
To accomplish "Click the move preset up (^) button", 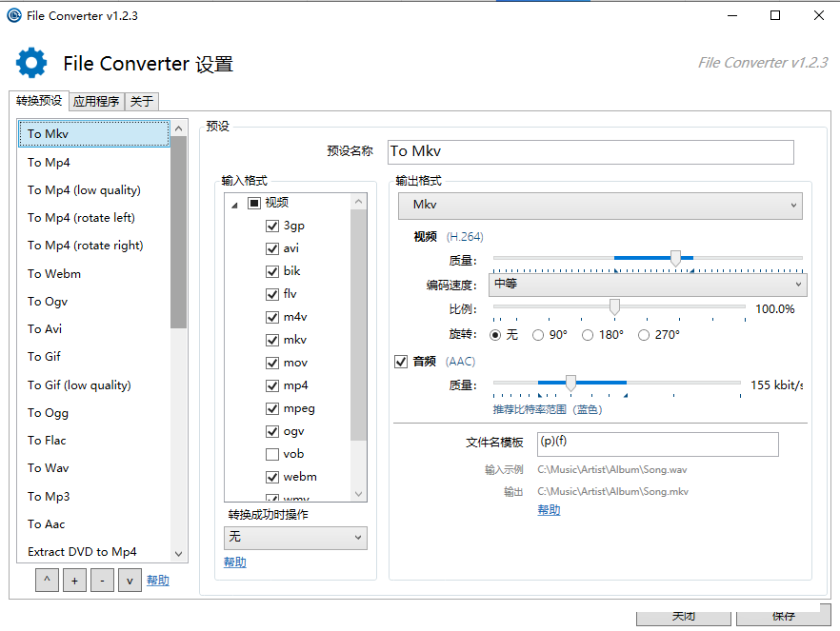I will 47,581.
